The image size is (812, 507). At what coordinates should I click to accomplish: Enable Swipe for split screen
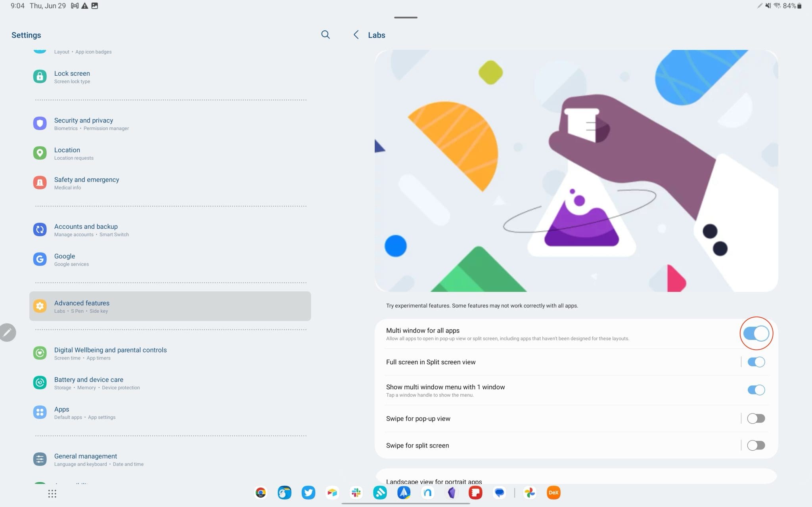pyautogui.click(x=756, y=446)
